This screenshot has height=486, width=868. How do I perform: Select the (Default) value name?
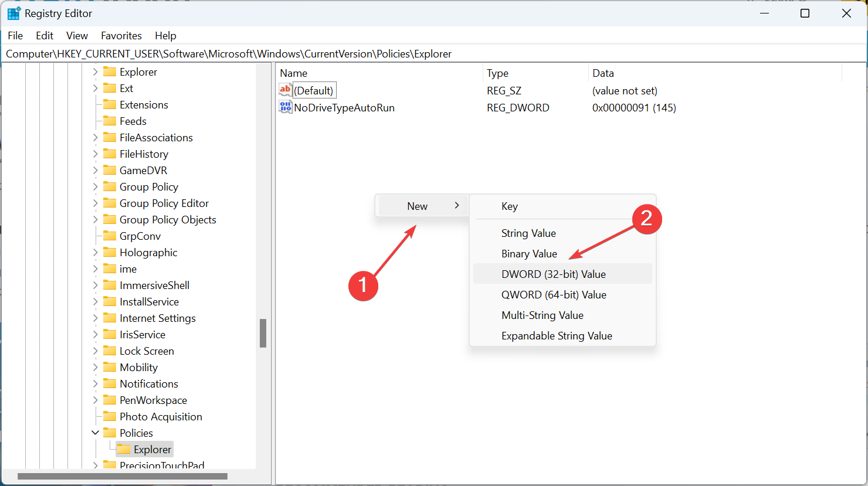click(x=314, y=91)
